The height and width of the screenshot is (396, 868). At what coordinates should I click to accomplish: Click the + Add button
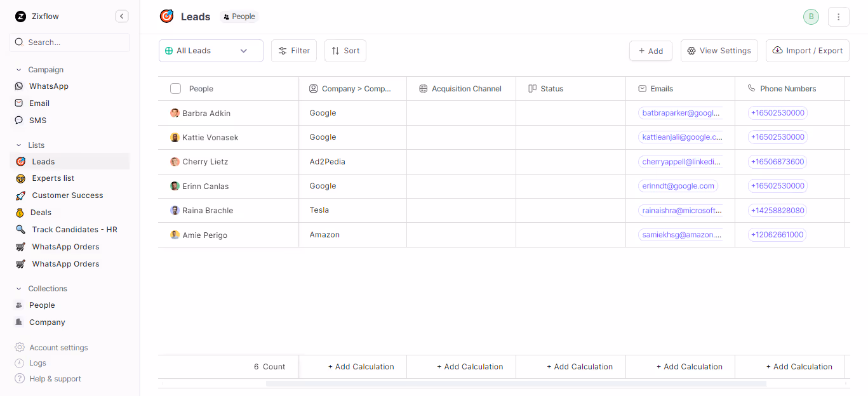click(x=651, y=51)
